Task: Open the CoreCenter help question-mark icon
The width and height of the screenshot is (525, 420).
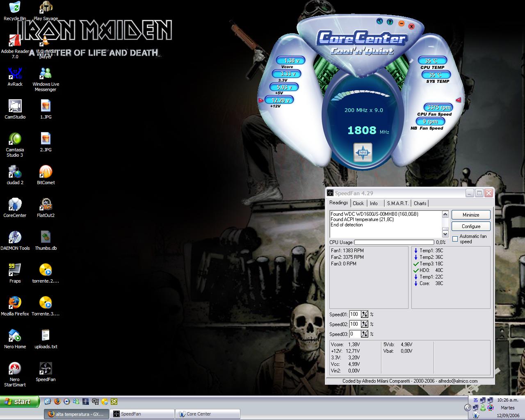Action: tap(390, 22)
